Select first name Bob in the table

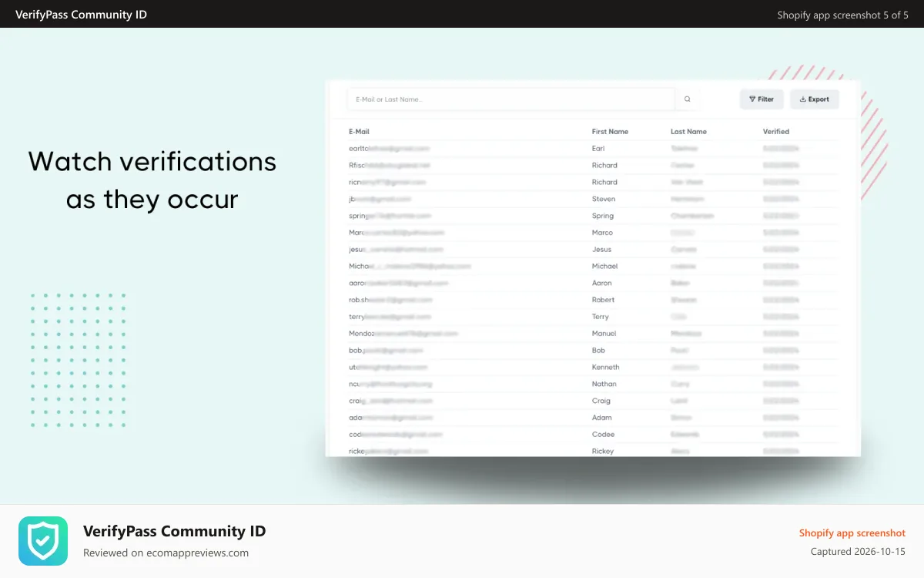(598, 351)
